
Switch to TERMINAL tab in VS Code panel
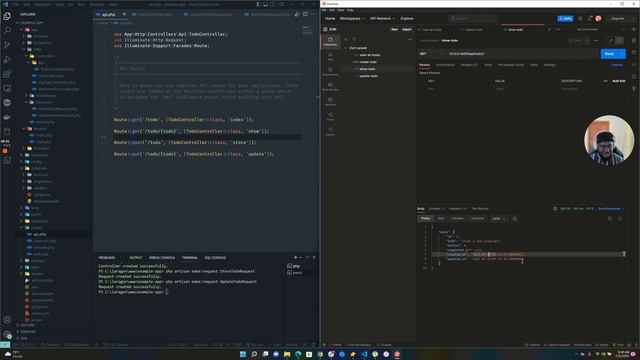[189, 258]
